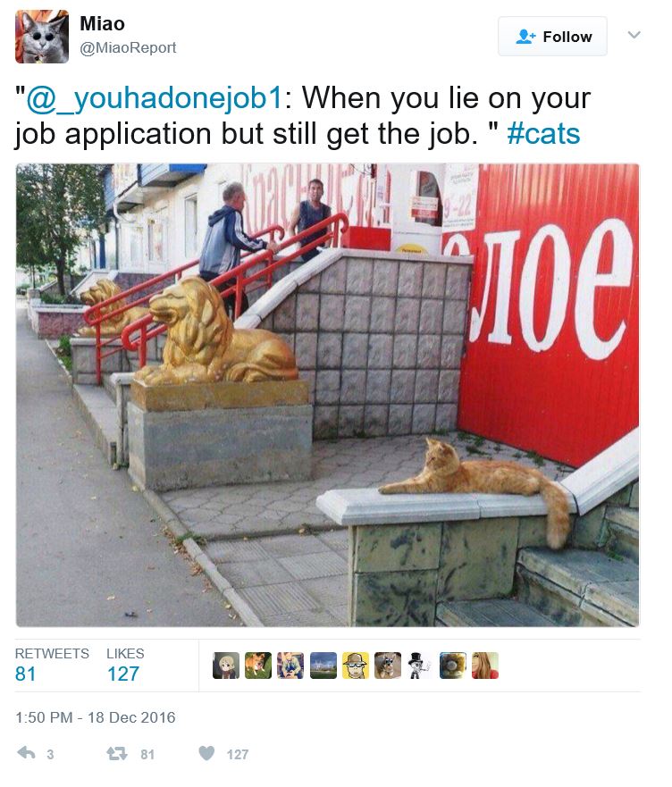Click the landscape photo liker avatar
Screen dimensions: 672x787
pos(323,666)
